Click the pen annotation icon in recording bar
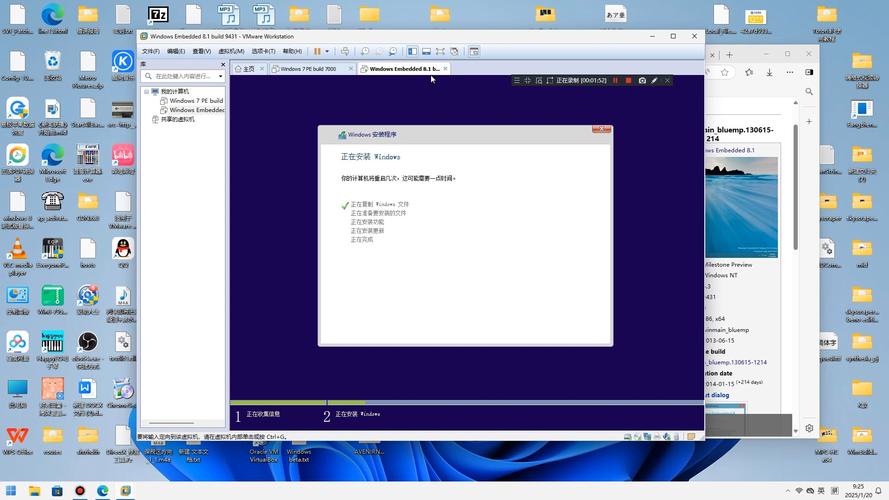 pos(655,80)
